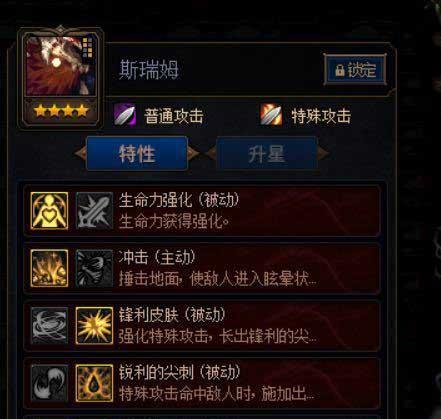Click the orange 特殊攻击 icon
Viewport: 441px width, 419px height.
tap(271, 115)
